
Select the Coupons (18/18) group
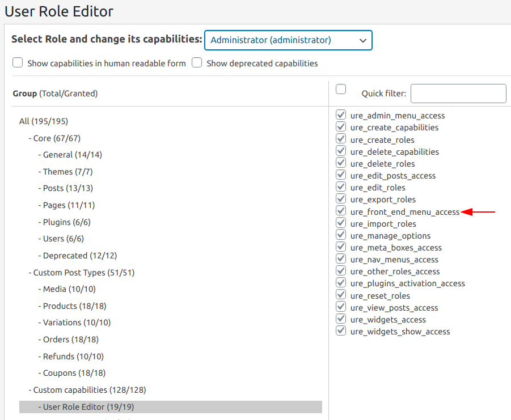coord(72,373)
